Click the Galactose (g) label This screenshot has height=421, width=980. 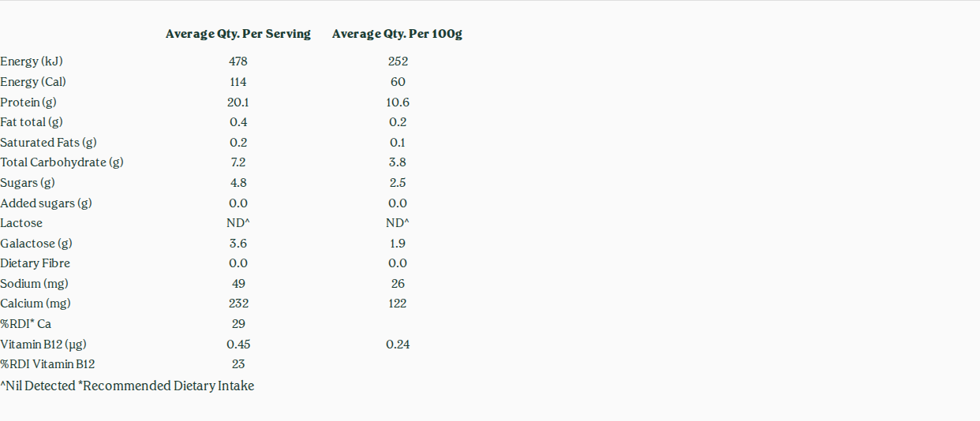(x=36, y=244)
